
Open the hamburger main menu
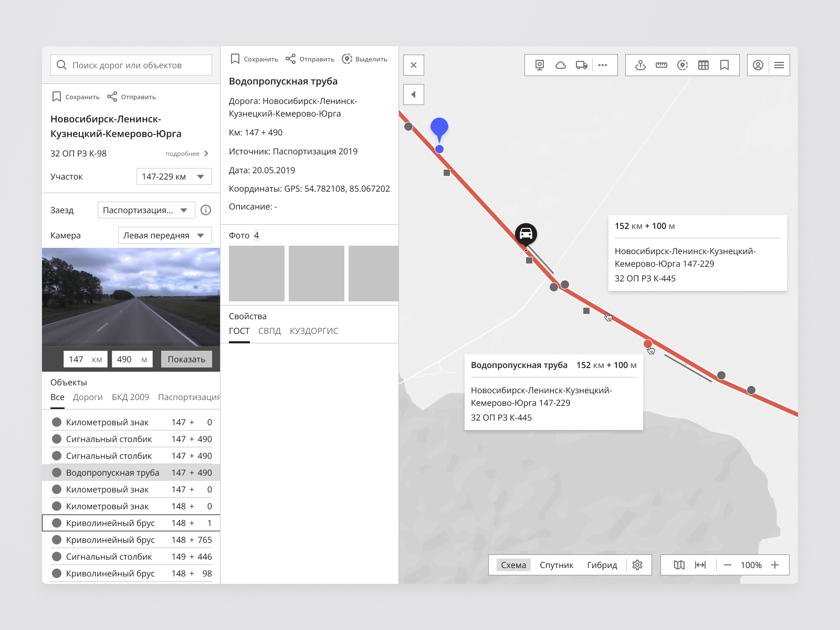click(779, 65)
